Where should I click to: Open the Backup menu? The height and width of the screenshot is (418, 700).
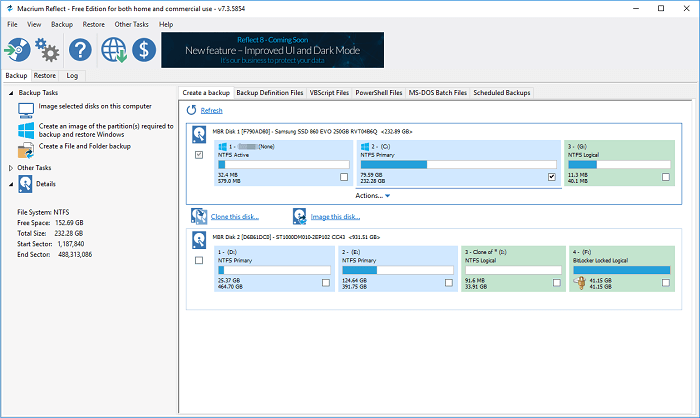point(62,24)
